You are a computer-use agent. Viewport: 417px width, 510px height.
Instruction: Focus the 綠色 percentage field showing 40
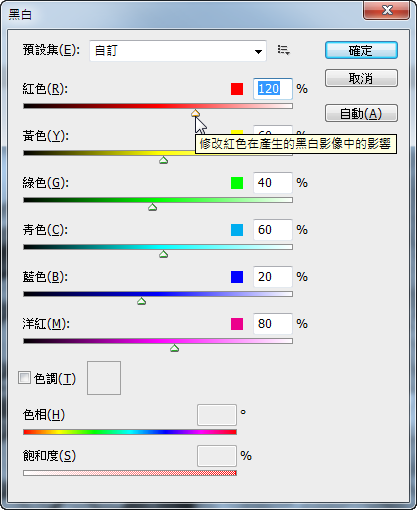(273, 183)
